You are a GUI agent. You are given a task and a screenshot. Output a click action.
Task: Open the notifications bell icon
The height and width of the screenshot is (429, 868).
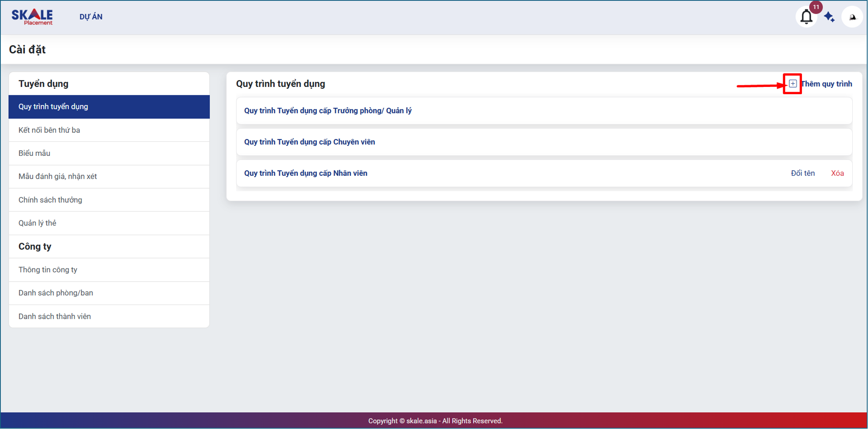click(x=806, y=17)
